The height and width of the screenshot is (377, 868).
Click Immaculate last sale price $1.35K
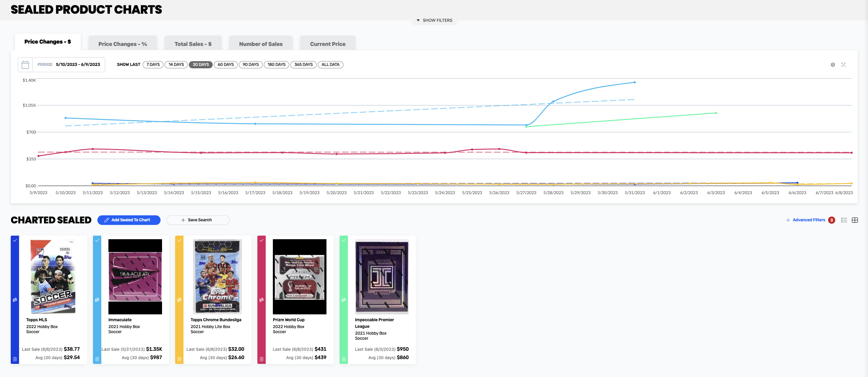point(154,349)
